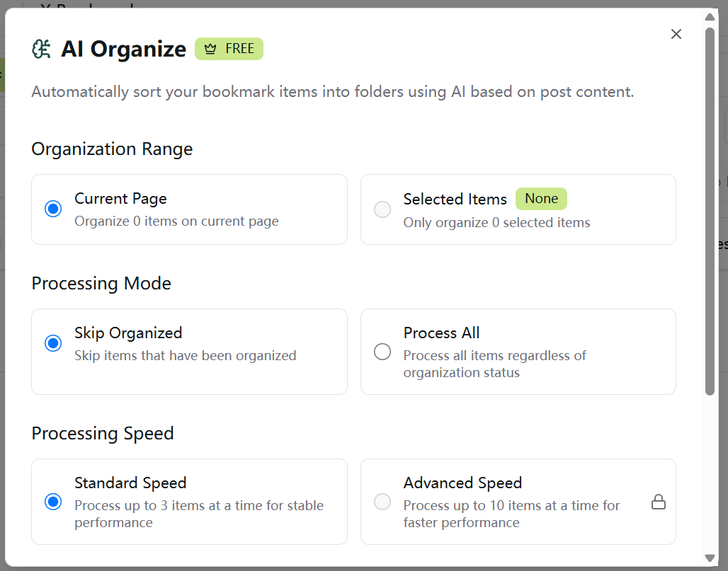Click the scrollbar down arrow
The height and width of the screenshot is (571, 728).
(x=710, y=558)
